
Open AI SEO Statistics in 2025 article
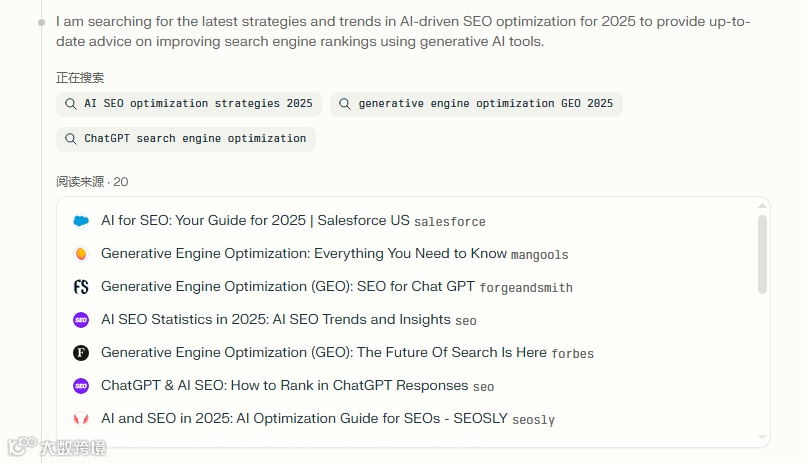pos(276,320)
